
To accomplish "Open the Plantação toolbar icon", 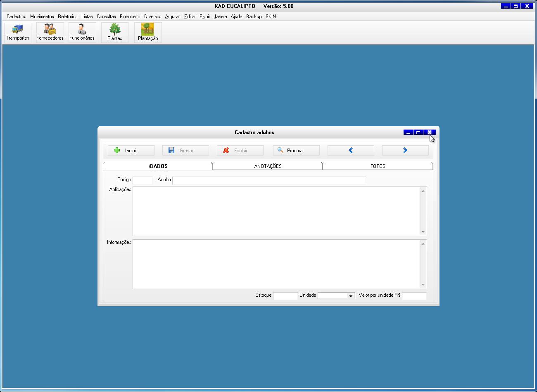I will click(x=148, y=32).
